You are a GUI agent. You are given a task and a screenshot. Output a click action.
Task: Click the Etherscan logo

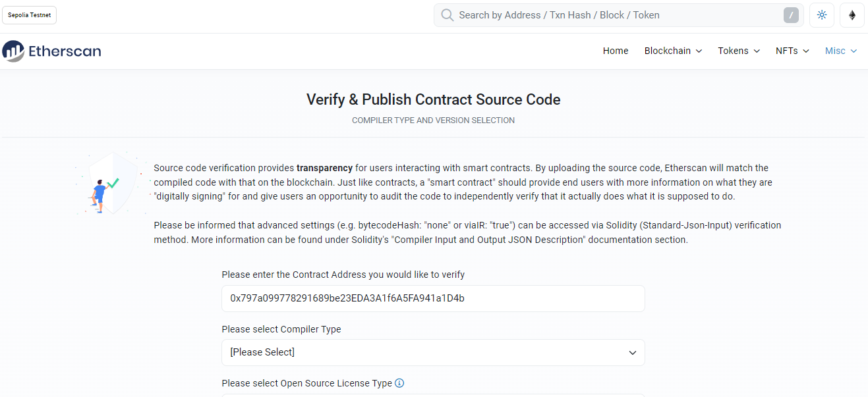pyautogui.click(x=51, y=51)
